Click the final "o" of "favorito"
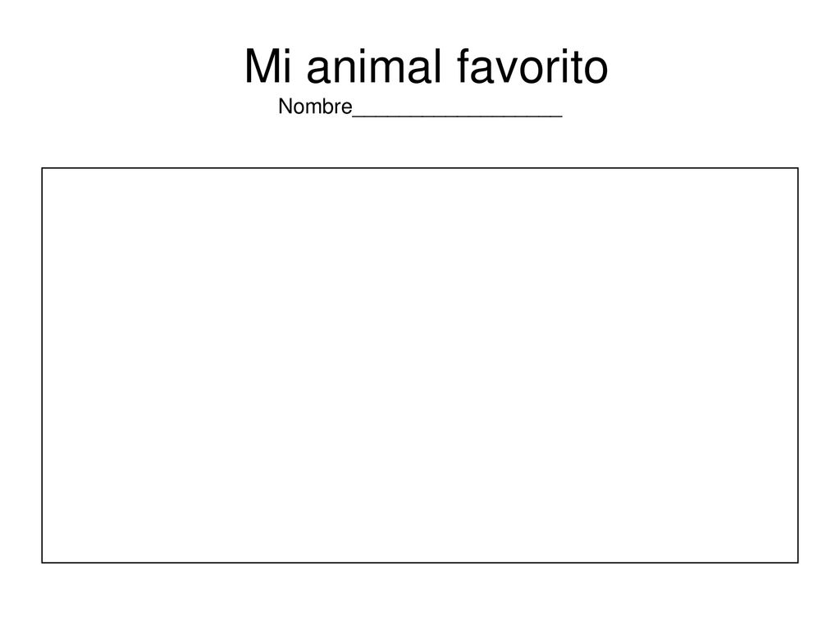Image resolution: width=840 pixels, height=630 pixels. 596,71
